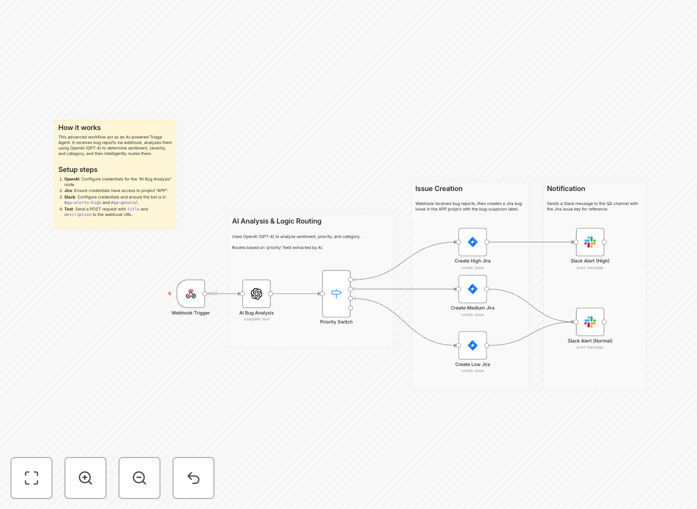Screen dimensions: 697x509
Task: Click the 'Priority Switch' label
Action: [x=336, y=322]
